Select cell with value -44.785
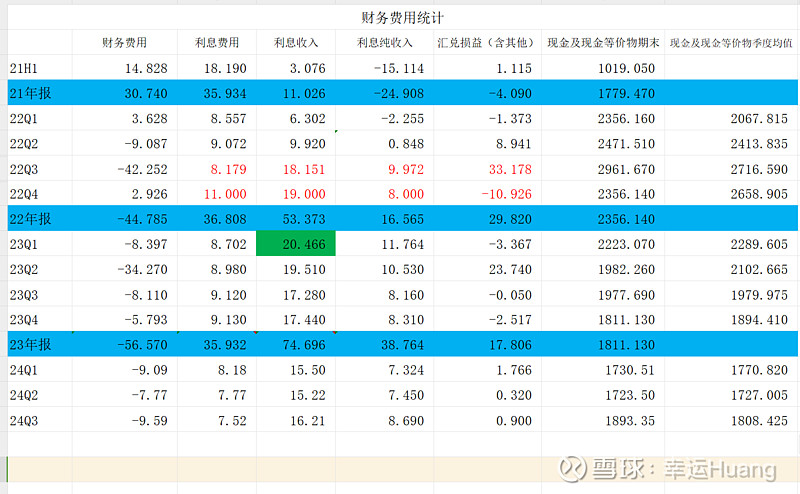This screenshot has height=494, width=800. click(x=142, y=219)
